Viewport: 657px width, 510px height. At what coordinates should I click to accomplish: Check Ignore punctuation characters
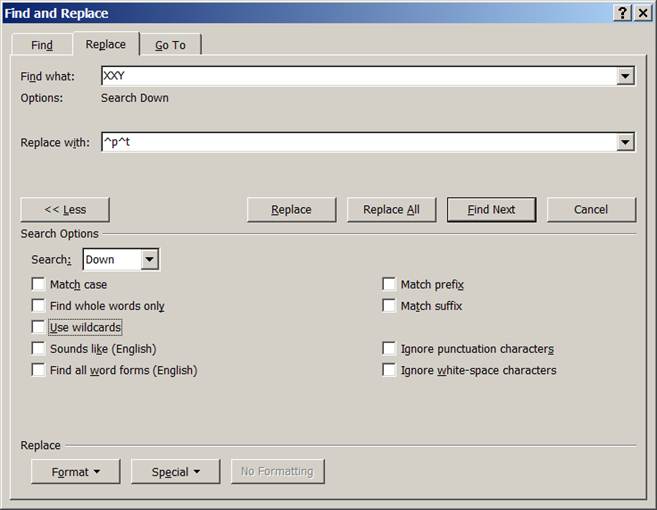click(389, 349)
